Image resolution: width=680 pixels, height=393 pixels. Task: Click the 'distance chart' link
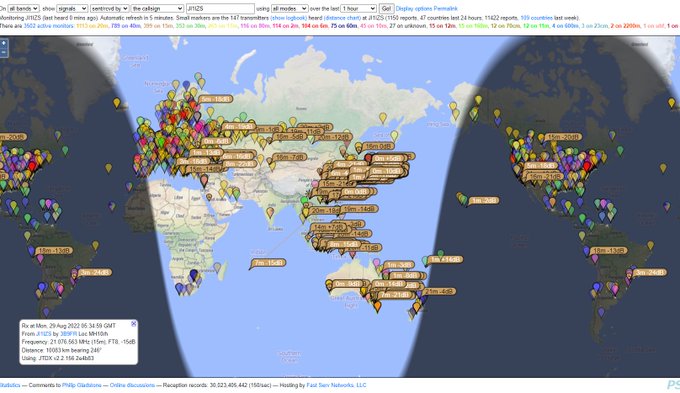pyautogui.click(x=342, y=18)
